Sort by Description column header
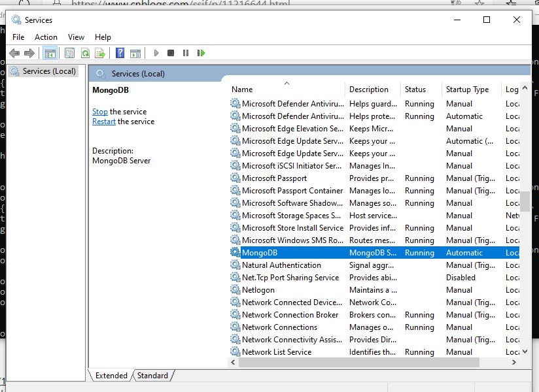This screenshot has height=392, width=539. (x=373, y=90)
